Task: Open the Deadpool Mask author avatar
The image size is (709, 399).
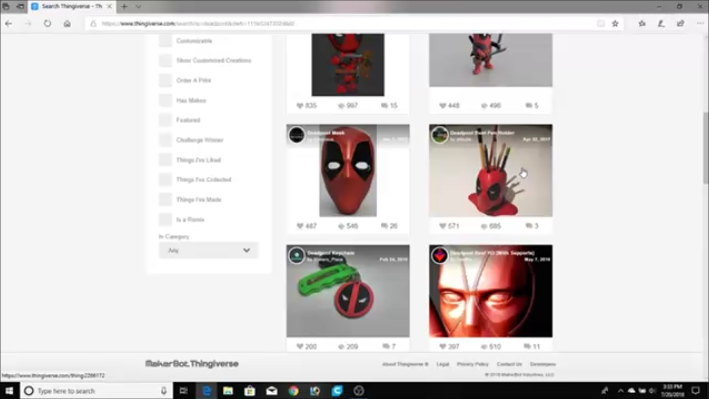Action: pyautogui.click(x=297, y=135)
